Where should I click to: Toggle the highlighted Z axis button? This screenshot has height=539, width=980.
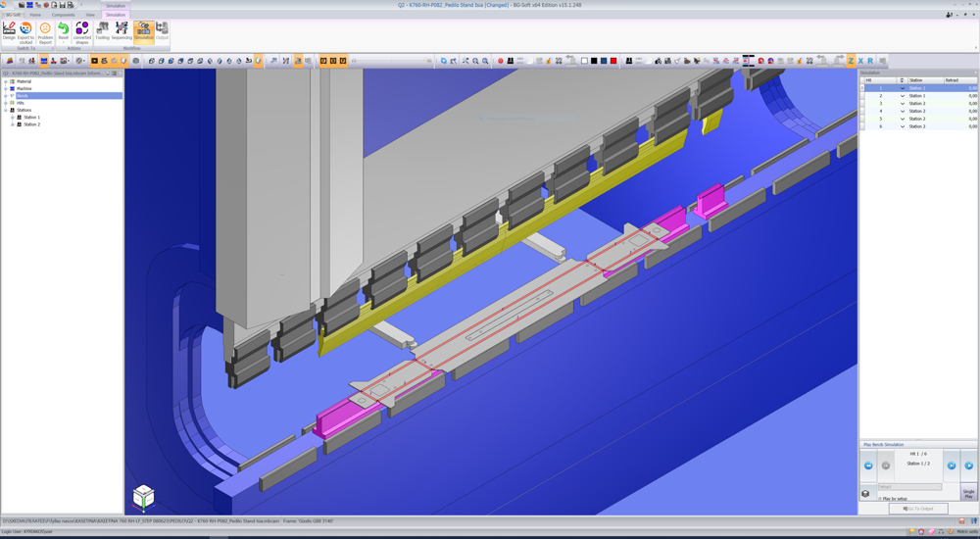tap(851, 61)
